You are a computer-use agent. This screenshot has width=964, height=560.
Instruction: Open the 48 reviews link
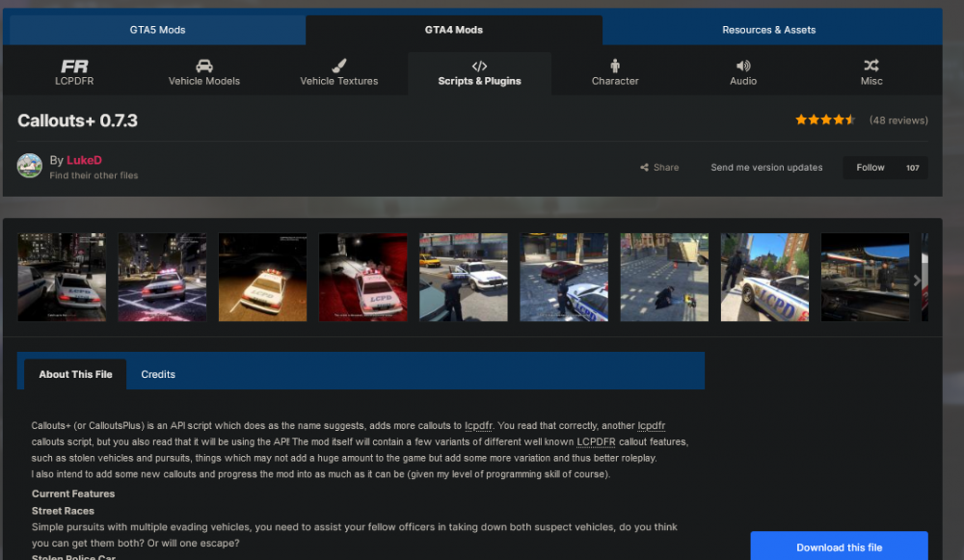898,120
